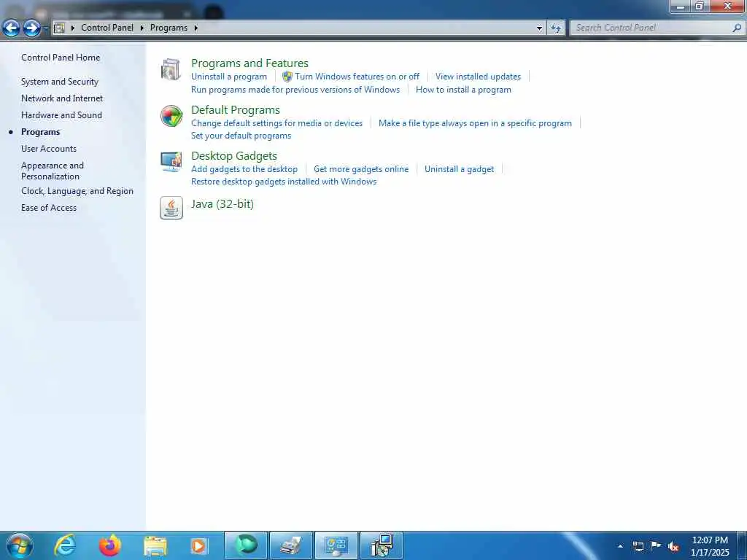Viewport: 747px width, 560px height.
Task: Open Clock, Language, and Region
Action: coord(77,191)
